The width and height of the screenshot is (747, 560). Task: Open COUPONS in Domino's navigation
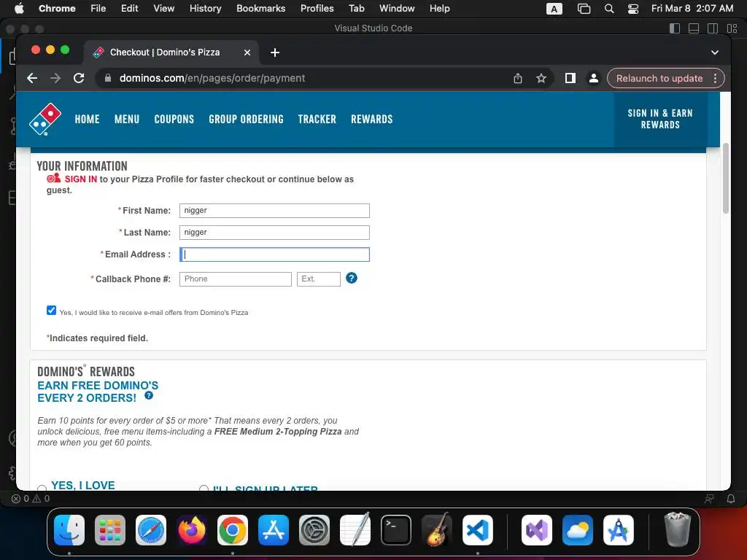[174, 119]
